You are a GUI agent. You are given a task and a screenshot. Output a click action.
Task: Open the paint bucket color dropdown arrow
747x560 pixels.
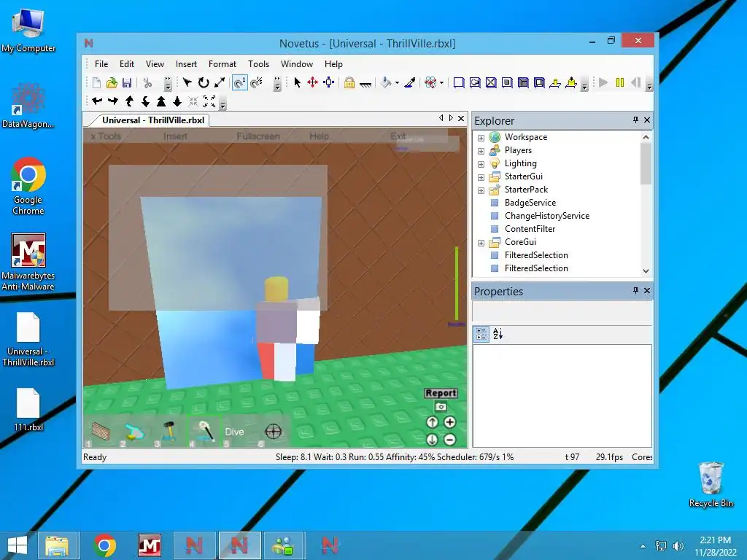click(x=397, y=83)
